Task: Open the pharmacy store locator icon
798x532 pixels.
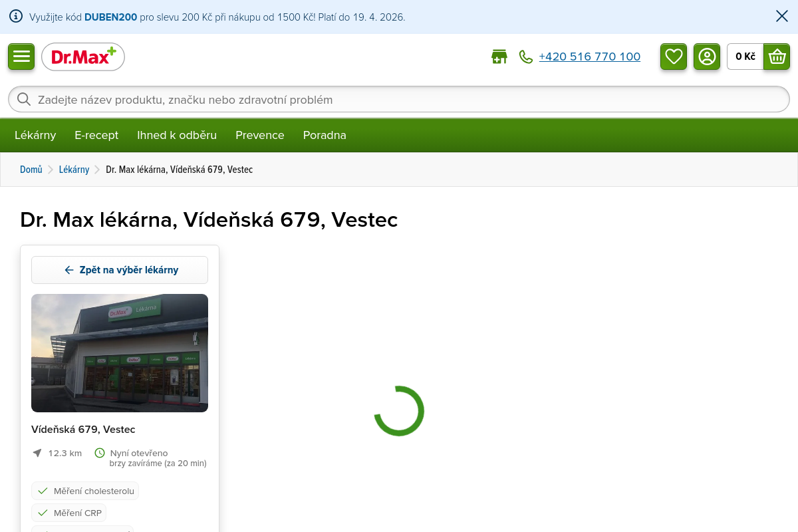Action: pos(499,57)
